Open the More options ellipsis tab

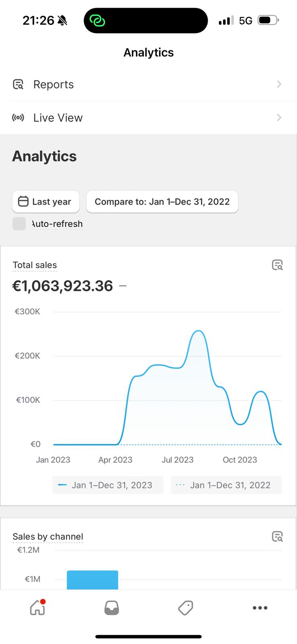(260, 608)
